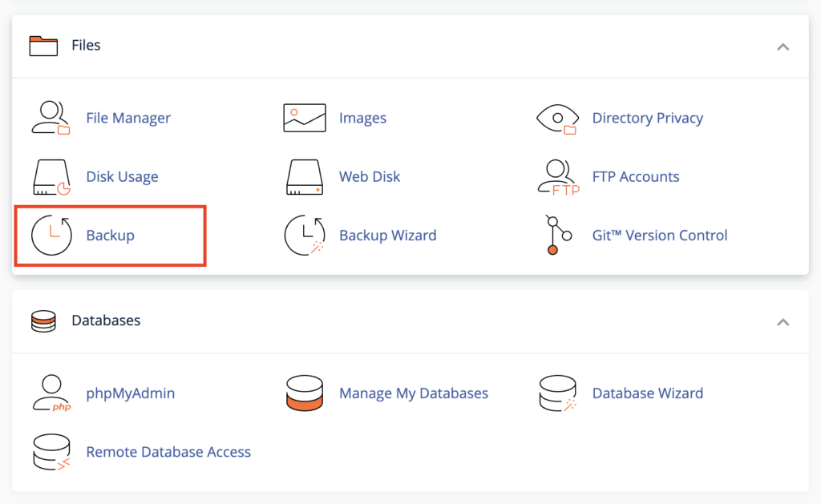Open the Backup tool
The image size is (821, 504).
108,235
